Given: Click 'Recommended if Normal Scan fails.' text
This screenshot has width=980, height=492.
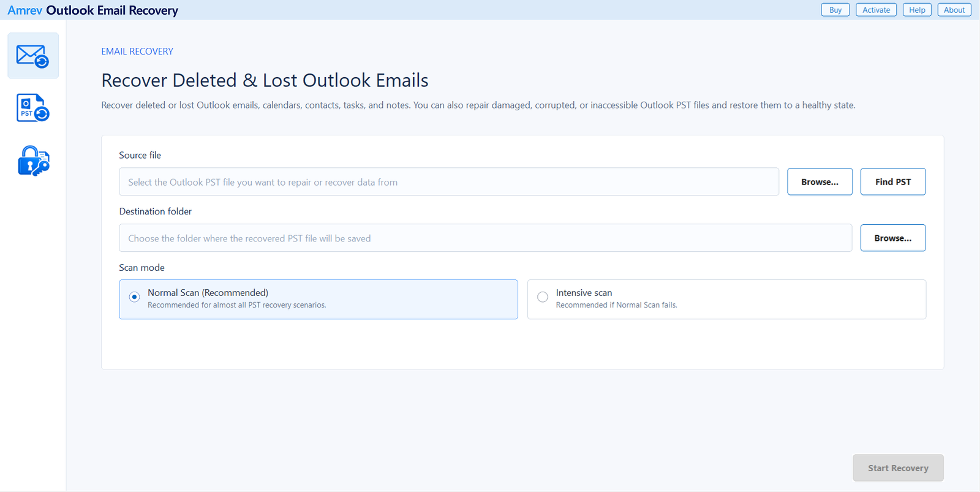Looking at the screenshot, I should pyautogui.click(x=616, y=305).
